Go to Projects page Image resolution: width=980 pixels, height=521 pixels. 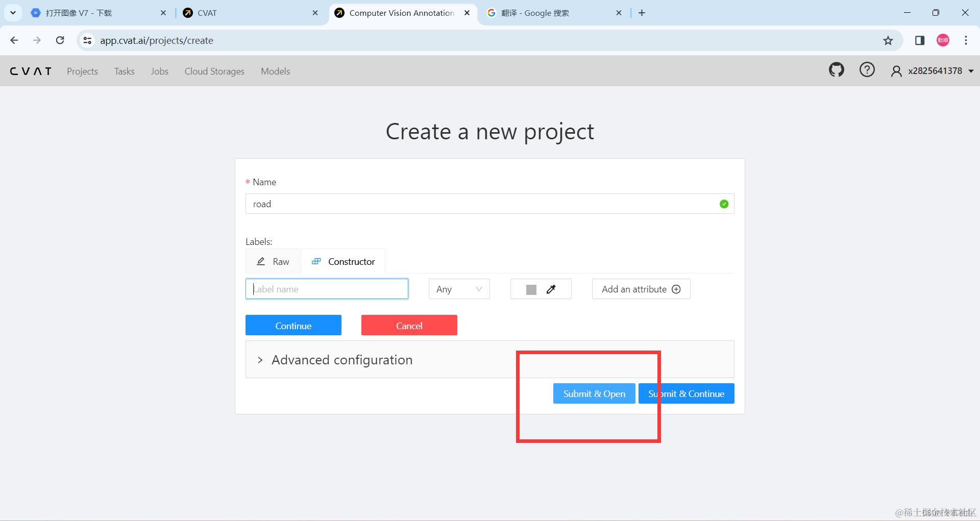82,71
